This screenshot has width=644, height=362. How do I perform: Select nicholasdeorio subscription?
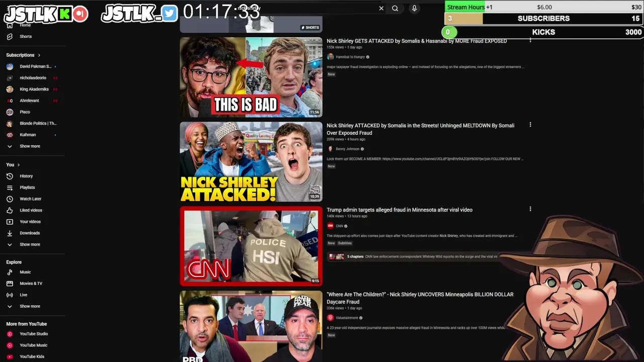(33, 78)
